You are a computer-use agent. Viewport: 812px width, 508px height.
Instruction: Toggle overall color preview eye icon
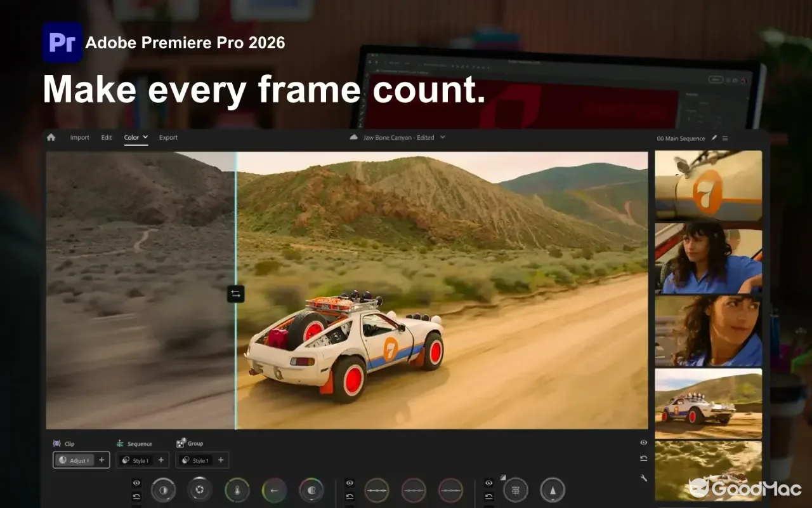click(643, 443)
